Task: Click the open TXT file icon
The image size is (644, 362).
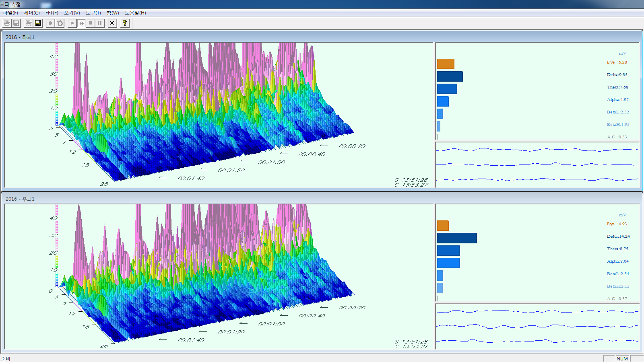Action: (29, 23)
